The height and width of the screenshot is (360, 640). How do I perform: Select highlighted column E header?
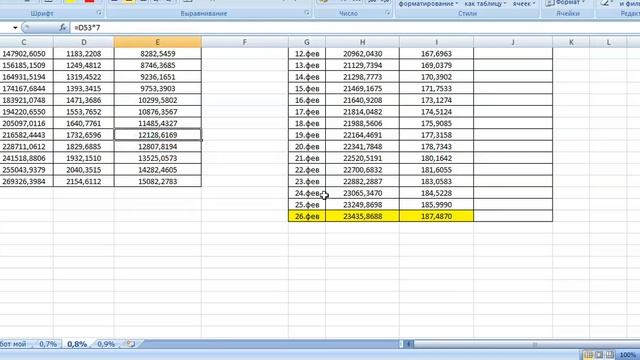click(x=158, y=42)
